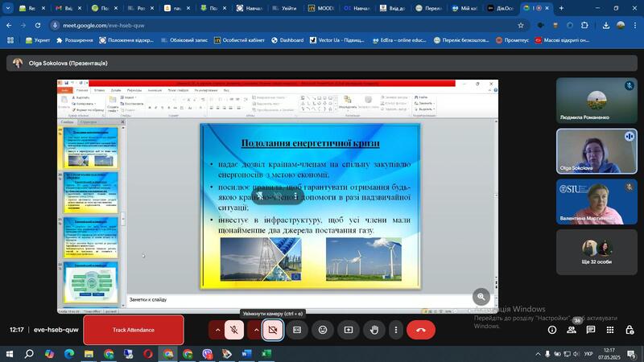644x362 pixels.
Task: Open File Explorer from taskbar
Action: tap(89, 354)
